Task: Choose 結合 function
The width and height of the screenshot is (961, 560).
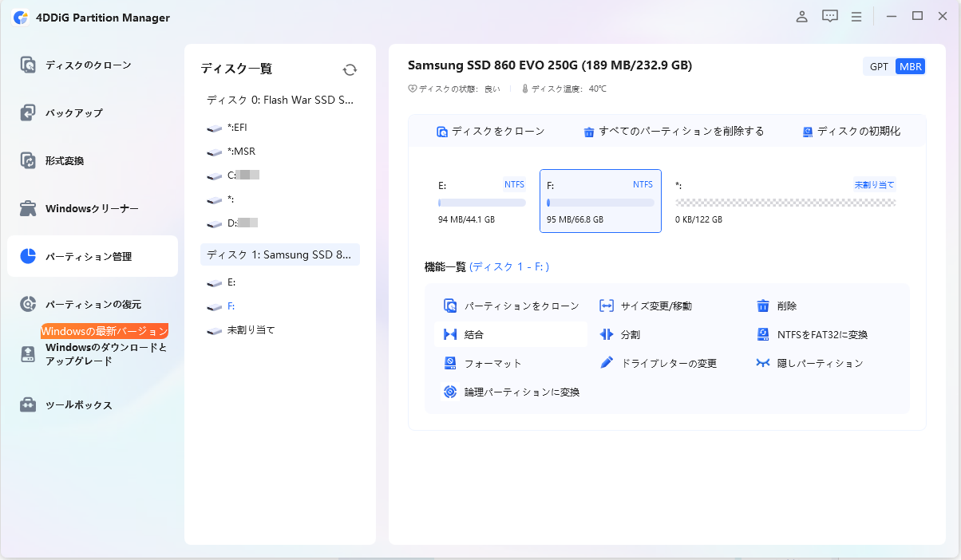Action: [x=511, y=334]
